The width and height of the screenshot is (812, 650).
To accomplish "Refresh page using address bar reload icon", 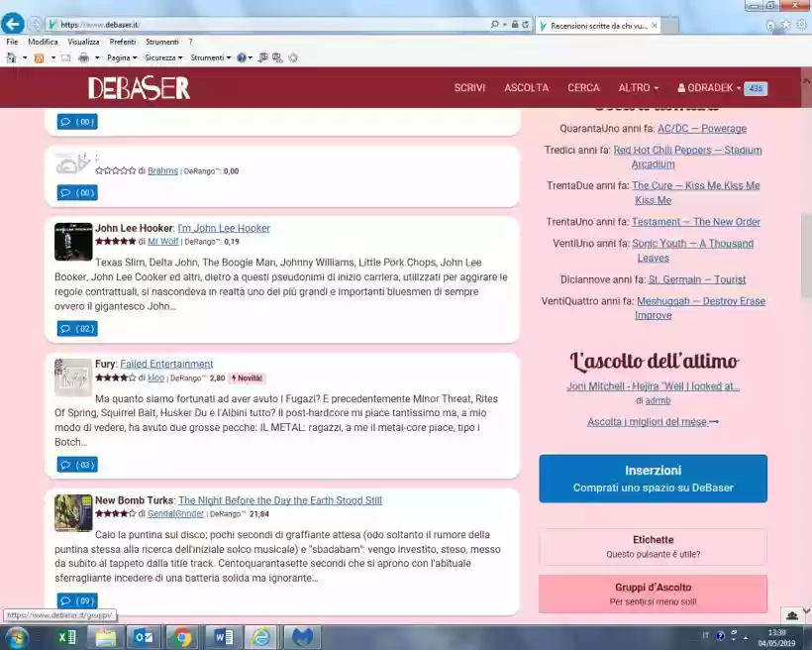I will [525, 25].
